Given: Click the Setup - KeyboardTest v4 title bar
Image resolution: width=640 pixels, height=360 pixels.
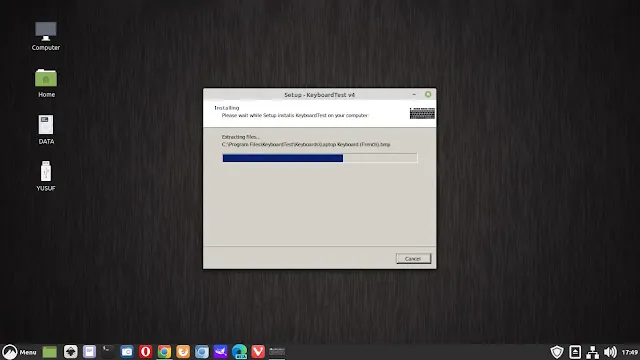Looking at the screenshot, I should point(320,95).
